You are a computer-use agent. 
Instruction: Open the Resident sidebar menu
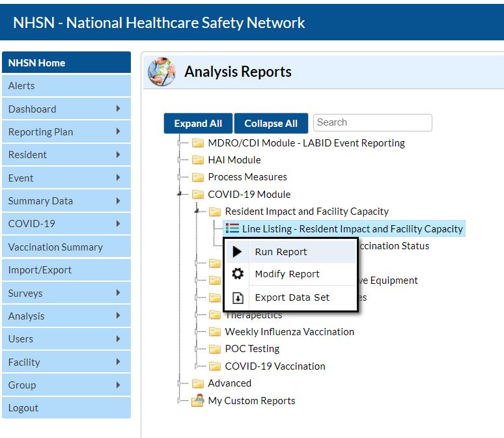[66, 155]
